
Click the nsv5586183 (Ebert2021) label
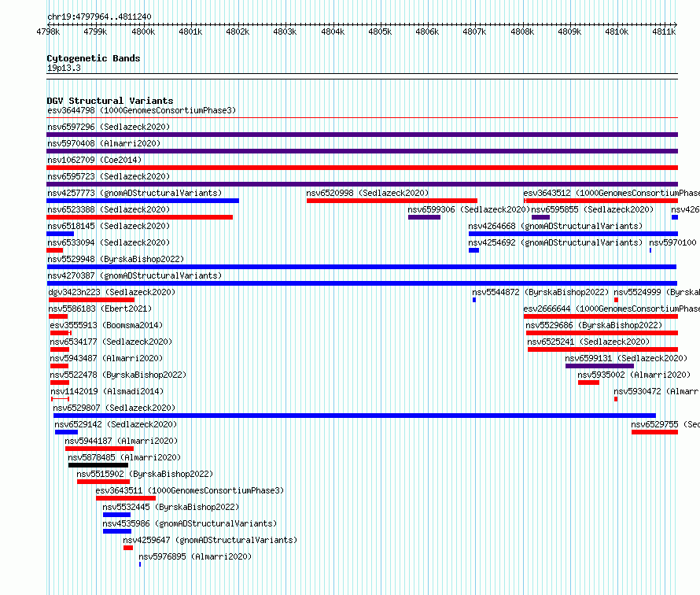[101, 309]
